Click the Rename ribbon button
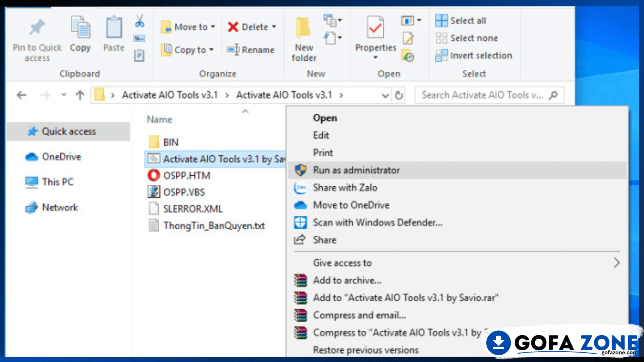 (x=251, y=50)
